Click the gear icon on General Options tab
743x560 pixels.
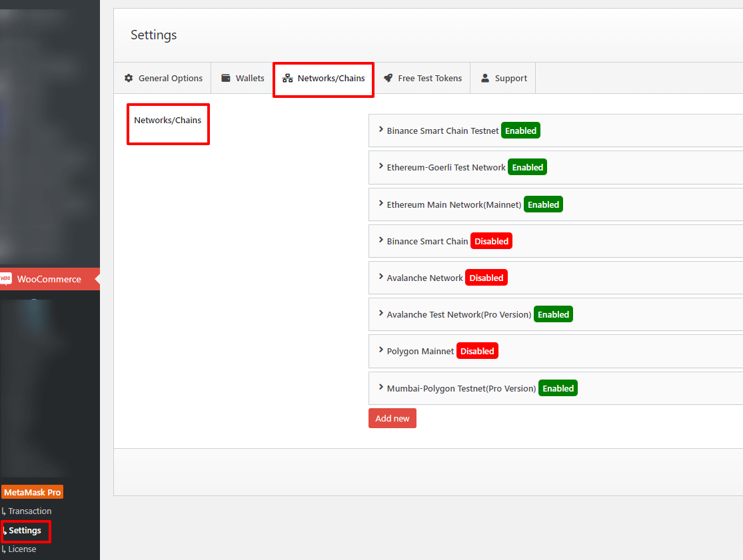click(x=129, y=78)
